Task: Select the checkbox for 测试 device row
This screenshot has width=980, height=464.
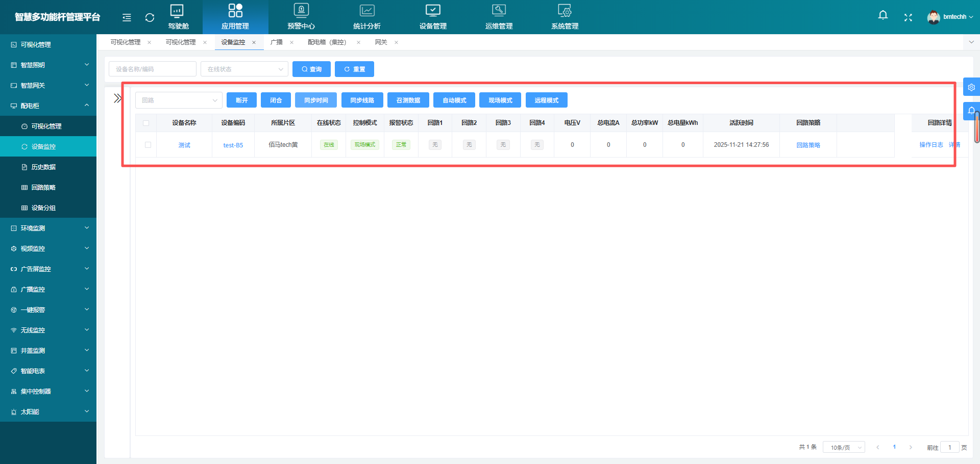Action: pyautogui.click(x=148, y=145)
